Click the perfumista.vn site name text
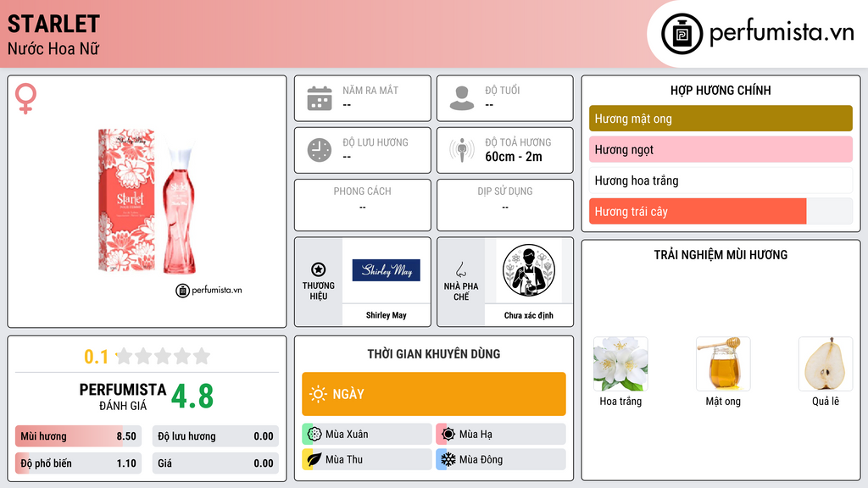This screenshot has height=488, width=868. click(782, 33)
